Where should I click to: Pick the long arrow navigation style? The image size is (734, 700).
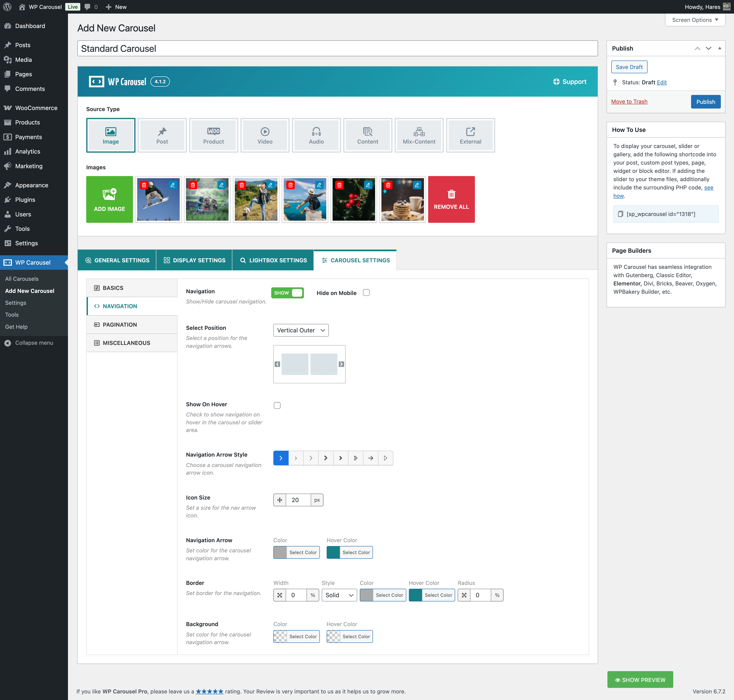point(371,458)
